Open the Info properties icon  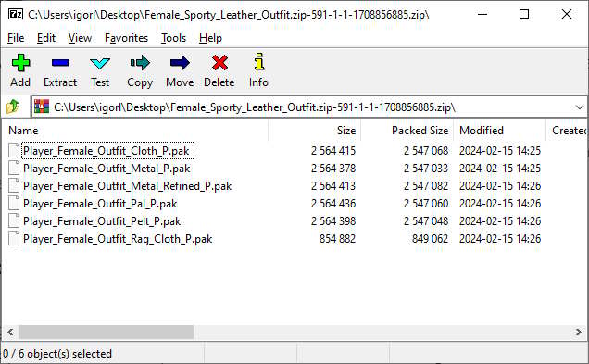coord(258,62)
